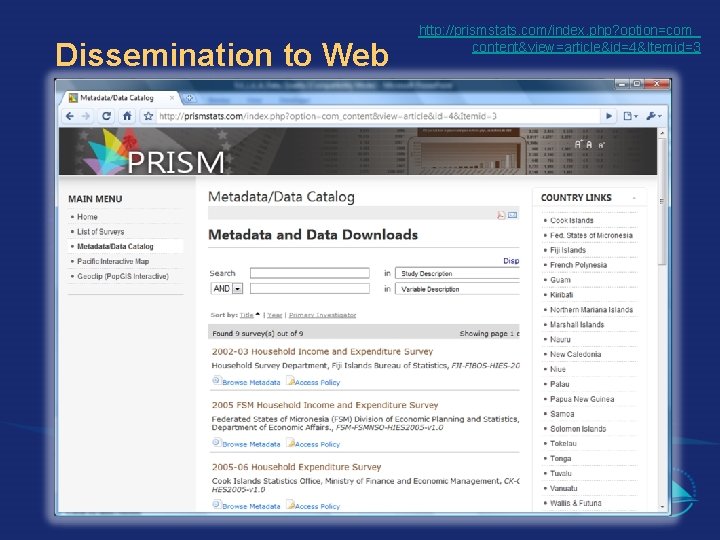
Task: Select Metadata/Data Catalog menu item
Action: (x=115, y=247)
